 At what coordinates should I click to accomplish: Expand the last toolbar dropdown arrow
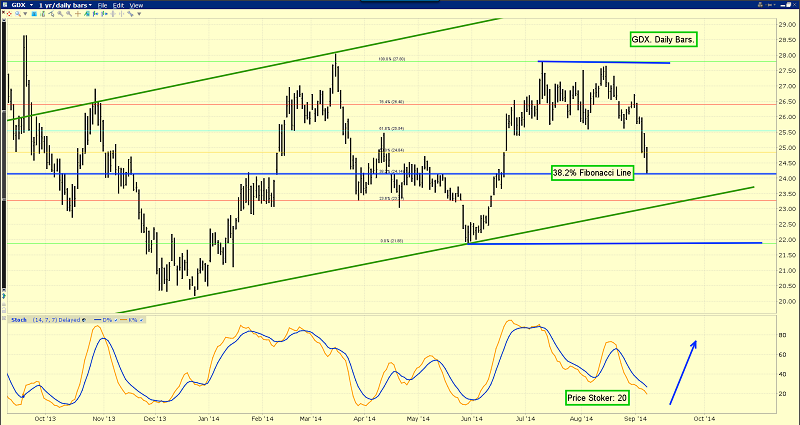point(139,14)
